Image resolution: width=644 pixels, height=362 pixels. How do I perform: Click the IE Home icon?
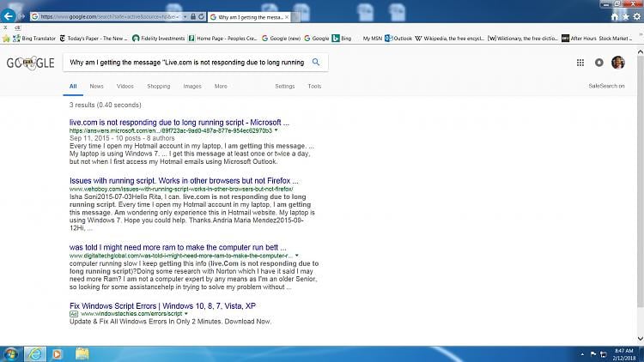[x=615, y=16]
